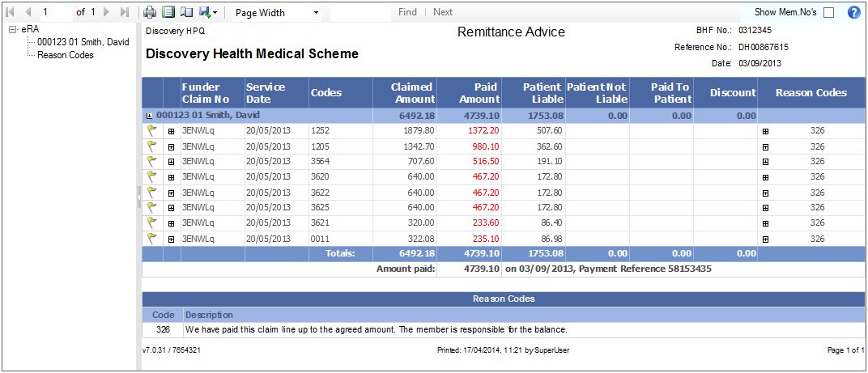Open the blue Help question mark

click(x=853, y=12)
